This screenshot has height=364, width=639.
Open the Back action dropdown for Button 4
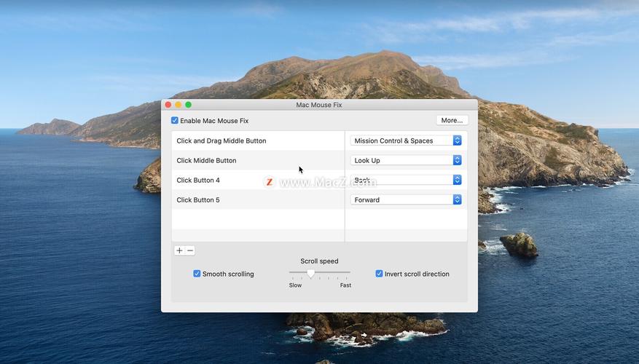[406, 180]
